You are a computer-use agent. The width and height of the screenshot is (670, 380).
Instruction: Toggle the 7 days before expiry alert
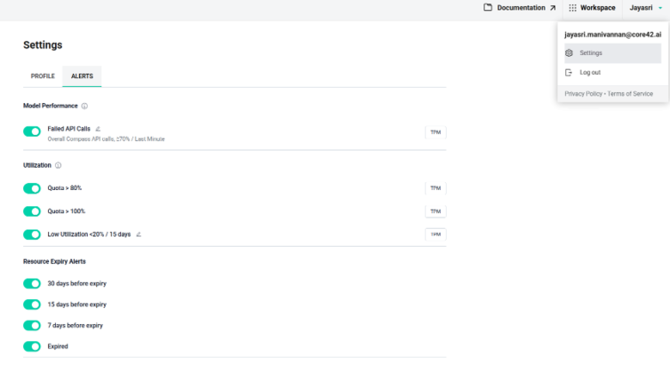tap(32, 326)
